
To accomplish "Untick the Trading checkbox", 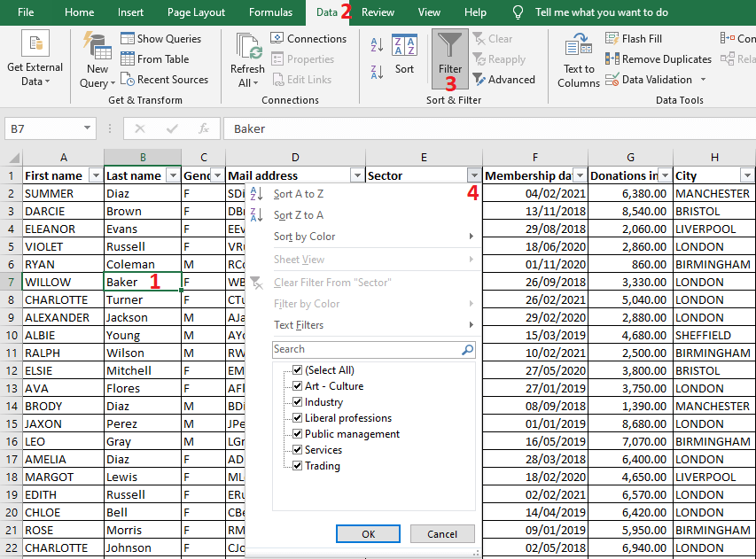I will [298, 466].
